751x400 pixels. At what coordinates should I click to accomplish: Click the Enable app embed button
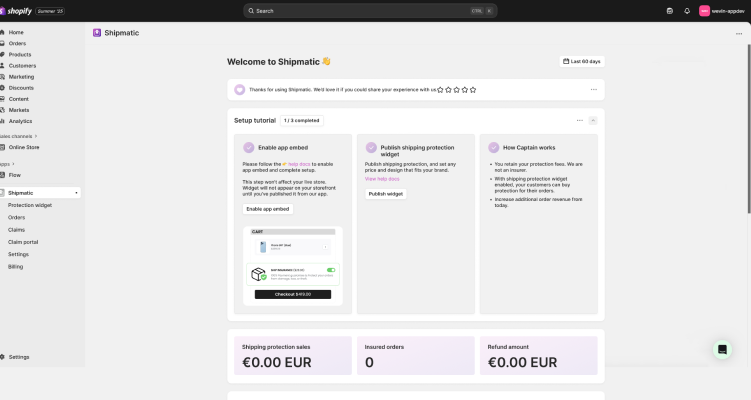268,209
